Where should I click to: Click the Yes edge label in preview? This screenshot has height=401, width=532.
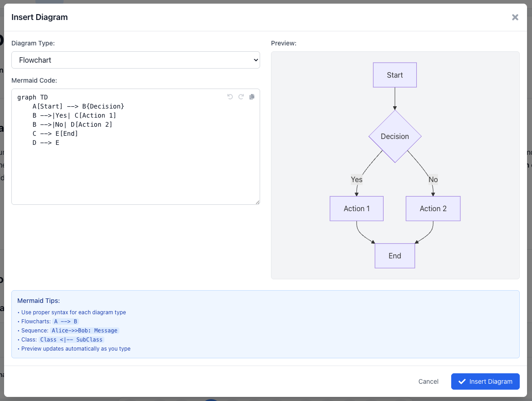point(357,179)
